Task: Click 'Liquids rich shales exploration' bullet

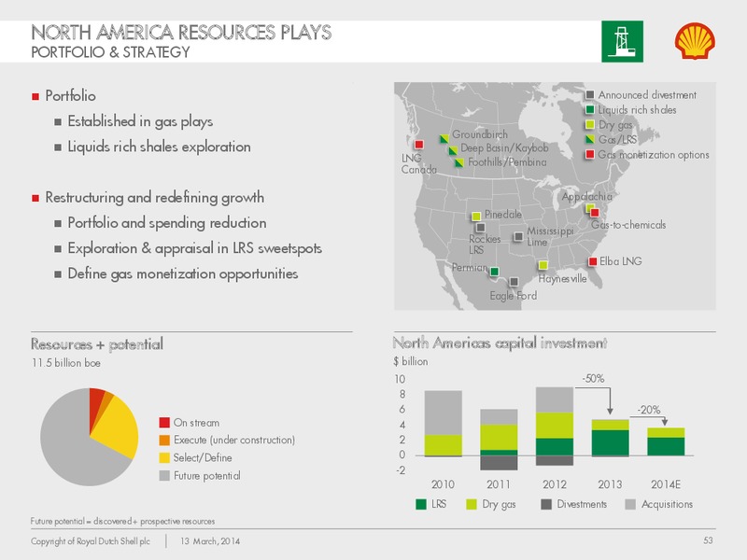Action: 153,147
